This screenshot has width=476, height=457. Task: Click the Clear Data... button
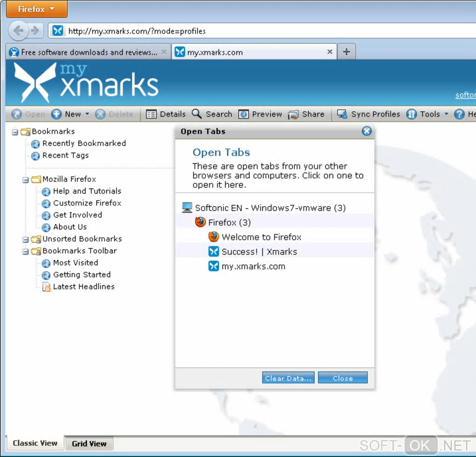pos(288,378)
